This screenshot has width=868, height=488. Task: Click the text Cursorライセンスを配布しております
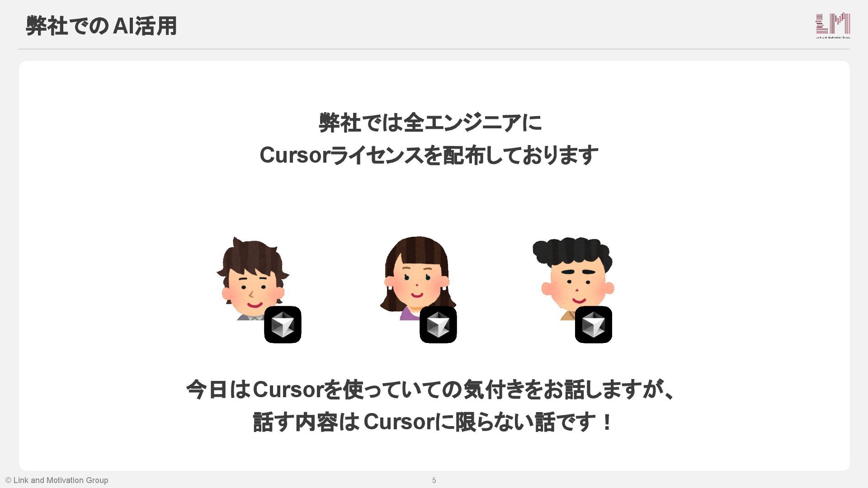[x=429, y=155]
